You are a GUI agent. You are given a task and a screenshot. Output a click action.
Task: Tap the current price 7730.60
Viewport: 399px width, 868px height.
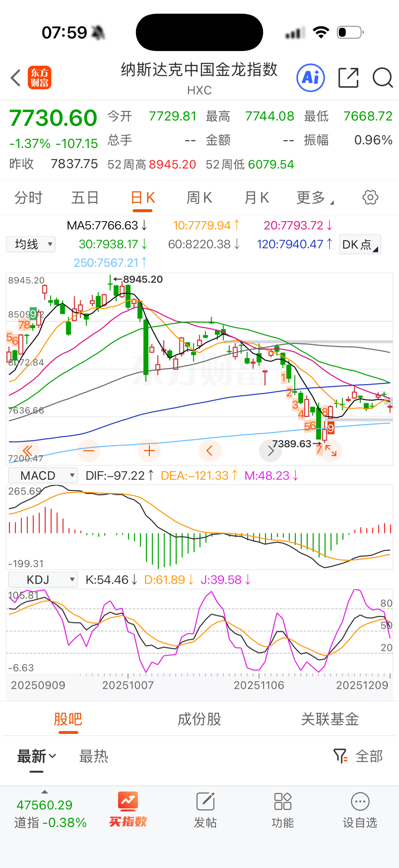pos(53,118)
